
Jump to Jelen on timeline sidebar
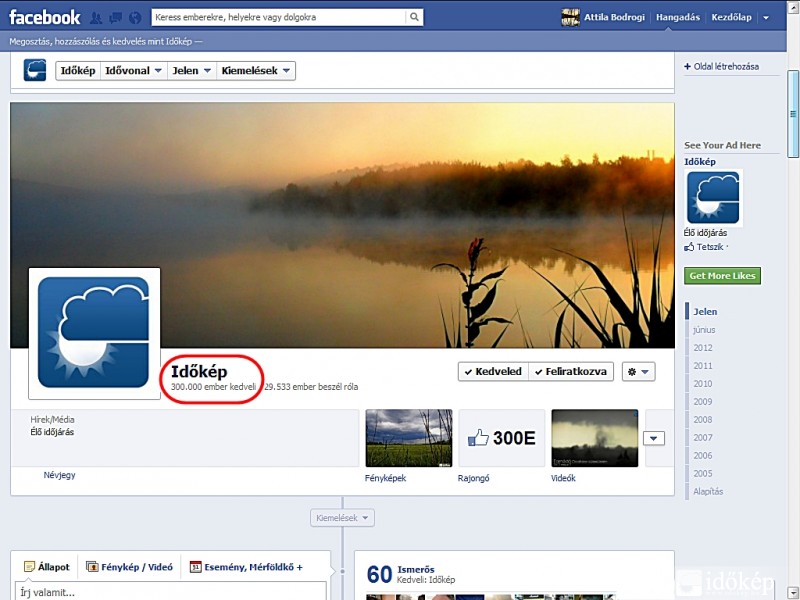[705, 312]
